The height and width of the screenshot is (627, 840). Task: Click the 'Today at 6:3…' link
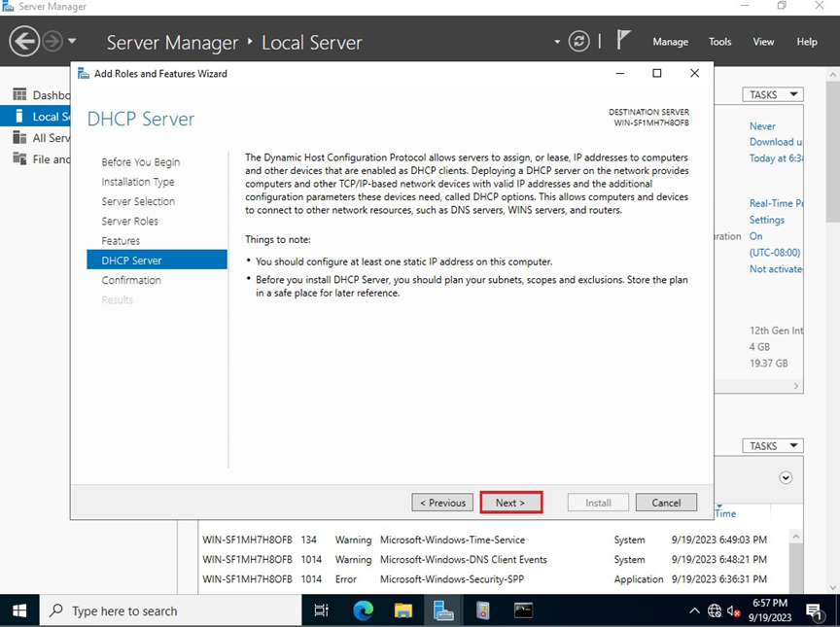pyautogui.click(x=776, y=157)
